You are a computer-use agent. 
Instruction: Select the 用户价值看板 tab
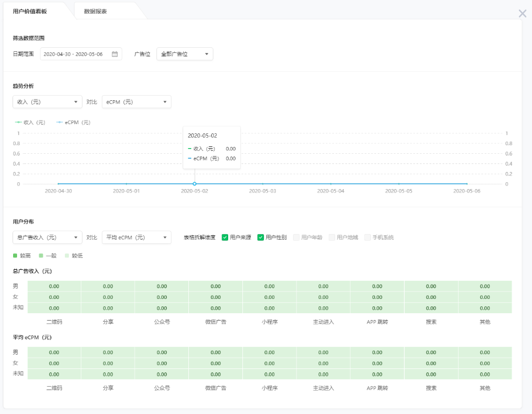pos(30,11)
